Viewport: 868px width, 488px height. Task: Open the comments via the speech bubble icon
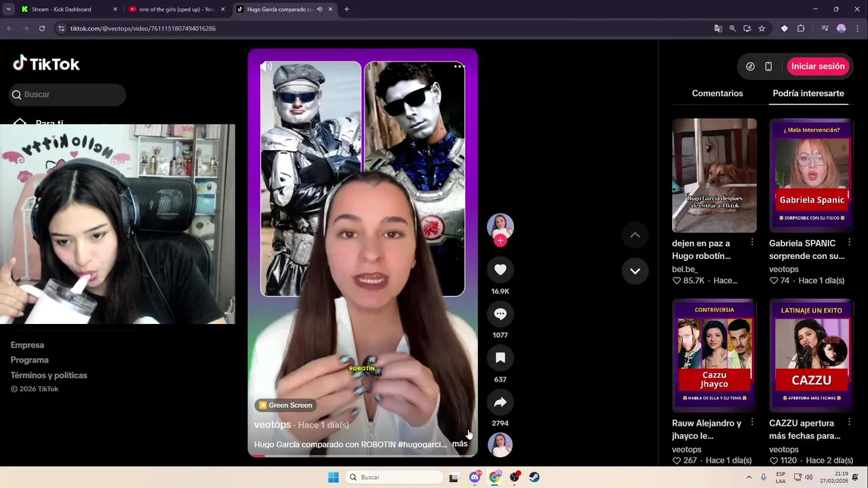coord(500,314)
